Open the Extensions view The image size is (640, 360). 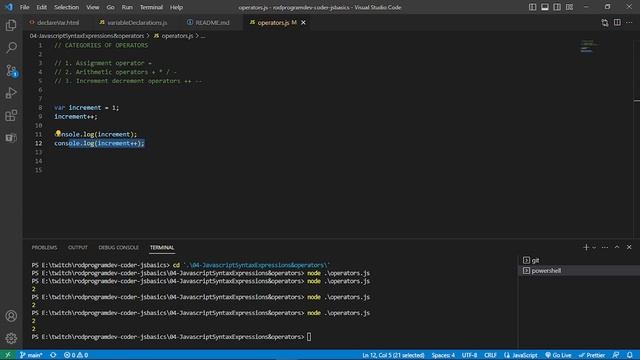click(11, 116)
